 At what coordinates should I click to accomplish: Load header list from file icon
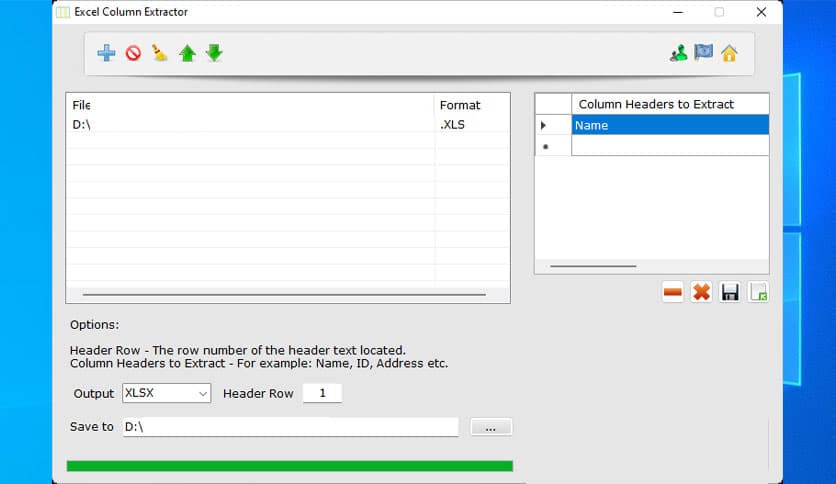(758, 292)
